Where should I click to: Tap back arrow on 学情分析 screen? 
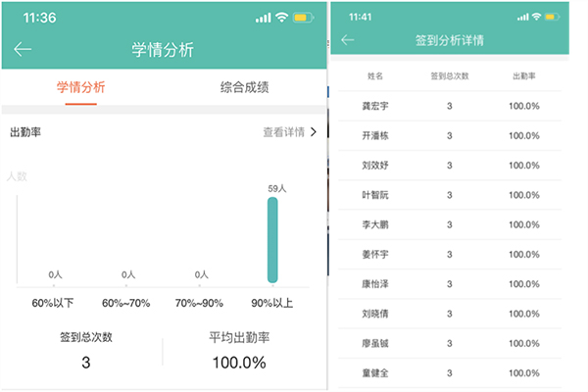(23, 49)
